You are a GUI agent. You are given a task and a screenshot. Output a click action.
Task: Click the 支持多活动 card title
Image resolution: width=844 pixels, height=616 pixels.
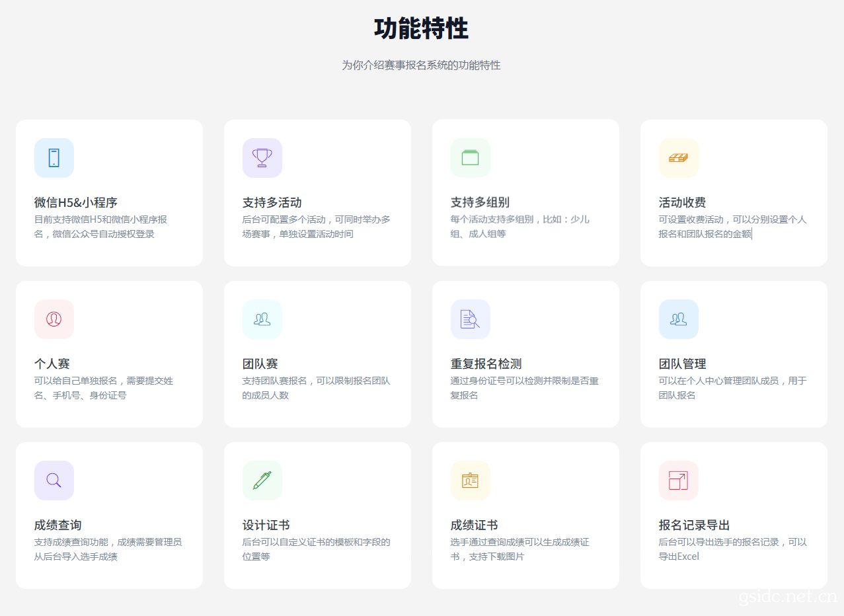[x=272, y=202]
